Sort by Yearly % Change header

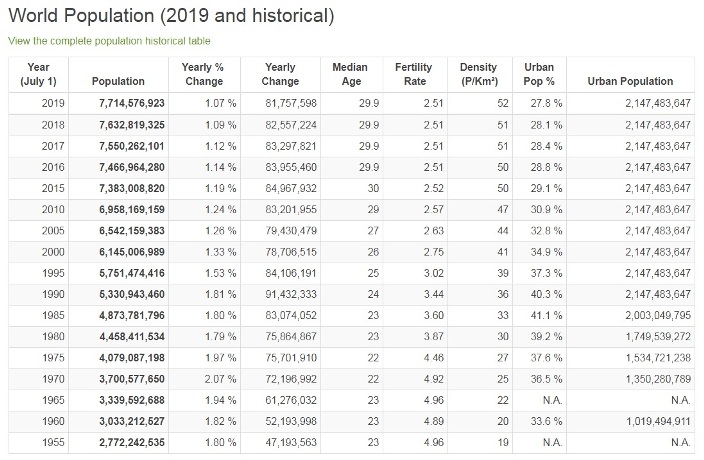(203, 74)
